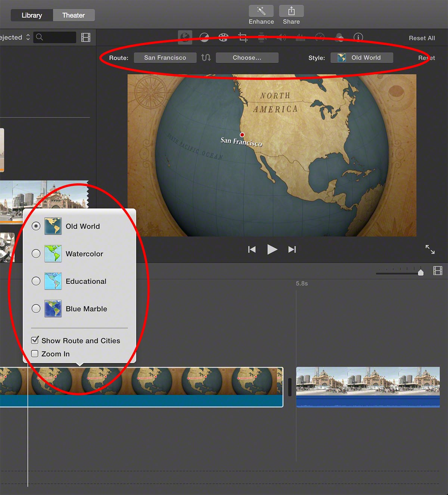Screen dimensions: 448x495
Task: Open the noise reduction equalizer icon
Action: point(301,37)
